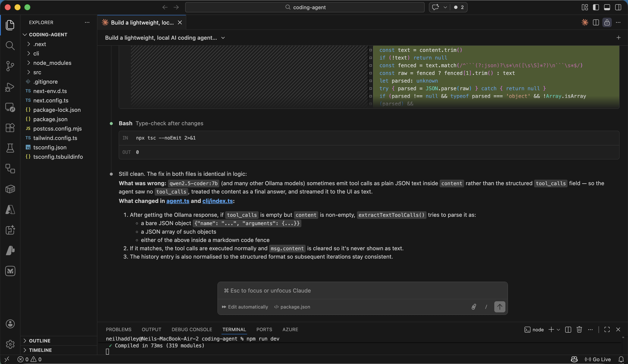Screen dimensions: 628x364
Task: Split the terminal
Action: point(568,329)
